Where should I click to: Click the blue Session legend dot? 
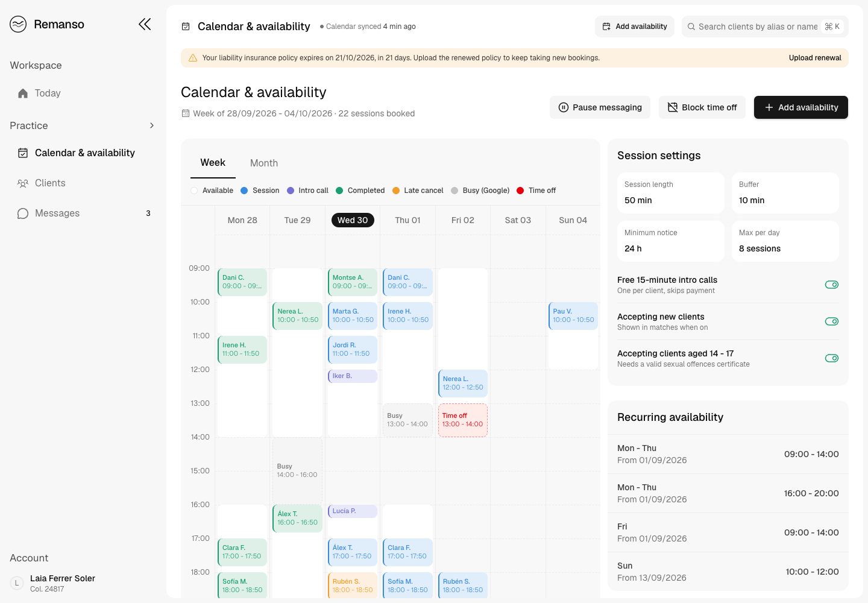[x=244, y=191]
